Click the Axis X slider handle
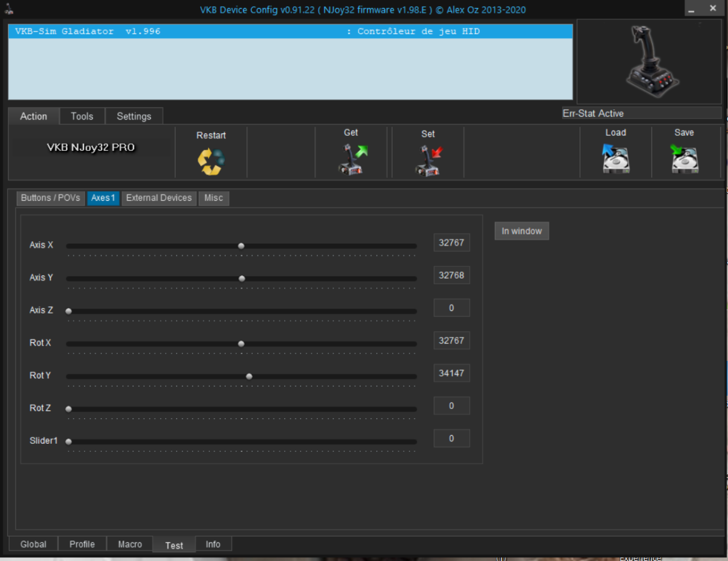Viewport: 728px width, 561px height. (x=241, y=246)
